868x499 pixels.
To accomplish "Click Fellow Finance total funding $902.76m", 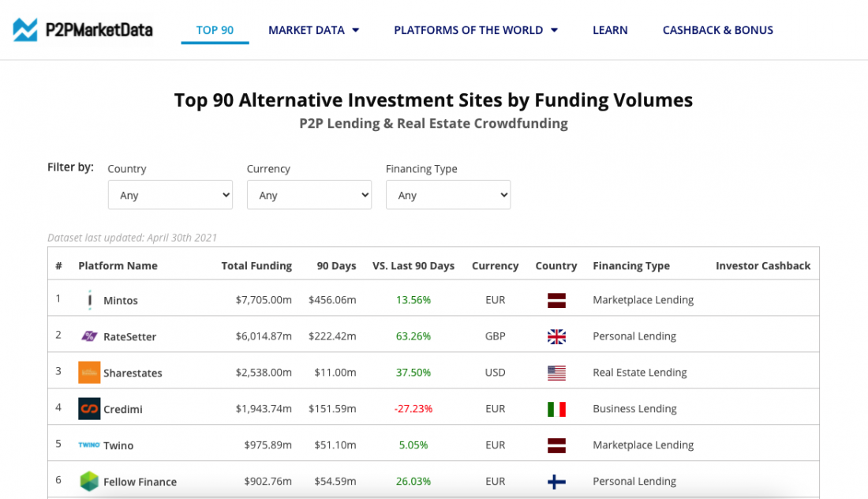I will coord(268,482).
